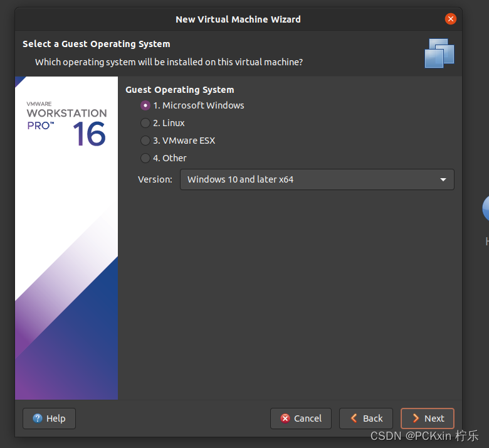The width and height of the screenshot is (489, 448).
Task: Click the 'Which operating system will be installed' text
Action: [x=169, y=62]
